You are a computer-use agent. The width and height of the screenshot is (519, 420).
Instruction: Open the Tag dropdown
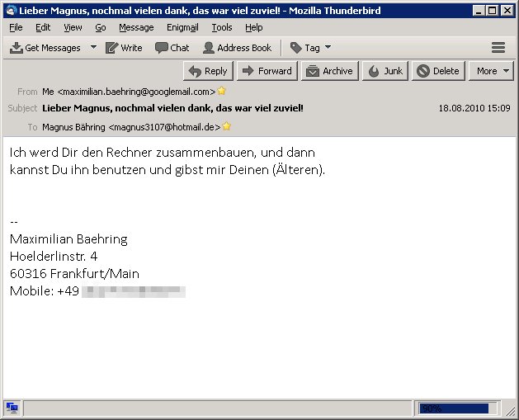(x=310, y=48)
